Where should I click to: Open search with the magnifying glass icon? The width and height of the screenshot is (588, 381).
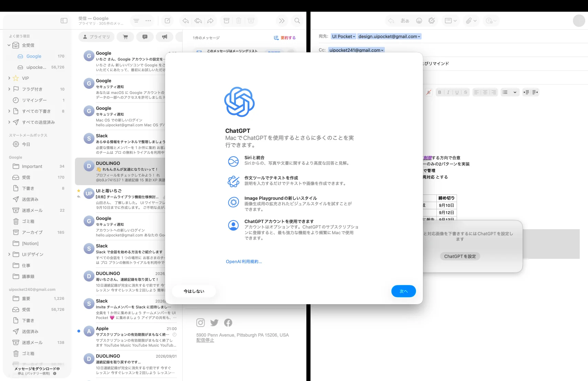[x=297, y=21]
